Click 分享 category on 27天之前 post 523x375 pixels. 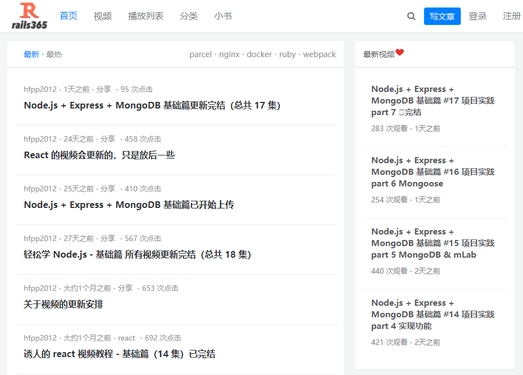pos(108,239)
